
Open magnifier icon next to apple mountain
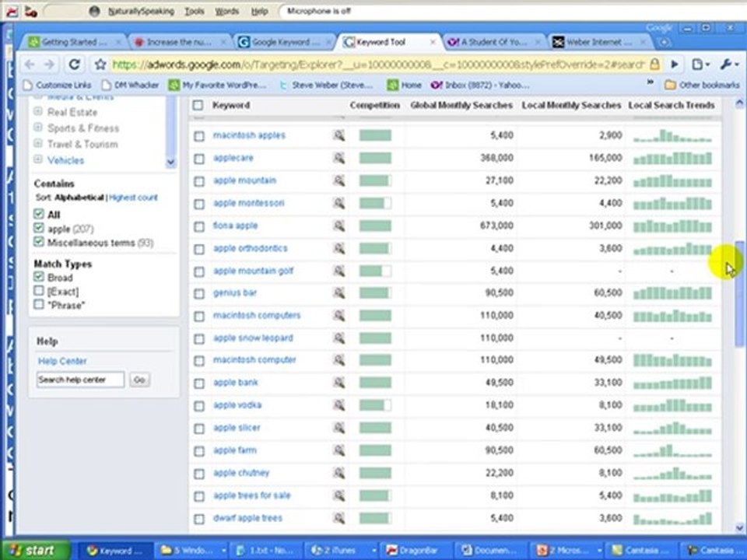(x=338, y=180)
